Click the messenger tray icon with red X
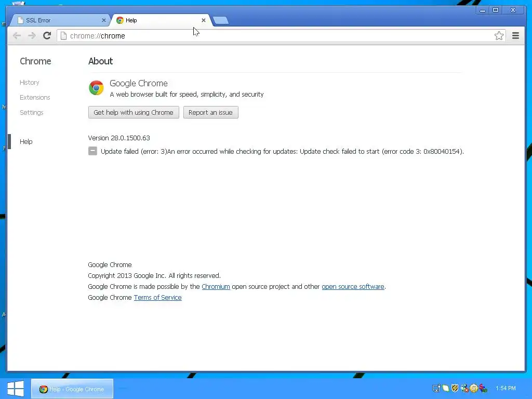The image size is (532, 399). coord(464,388)
